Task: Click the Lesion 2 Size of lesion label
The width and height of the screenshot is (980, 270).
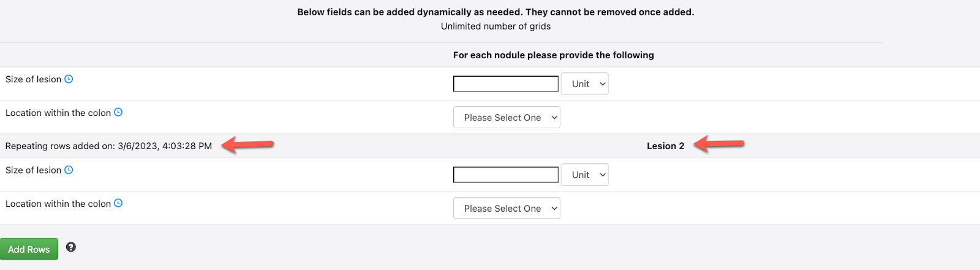Action: point(33,170)
